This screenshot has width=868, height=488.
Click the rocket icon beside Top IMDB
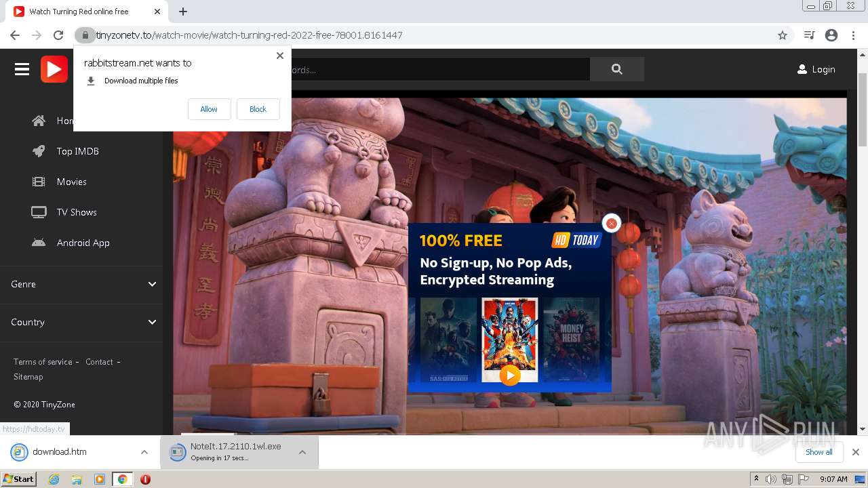coord(39,151)
